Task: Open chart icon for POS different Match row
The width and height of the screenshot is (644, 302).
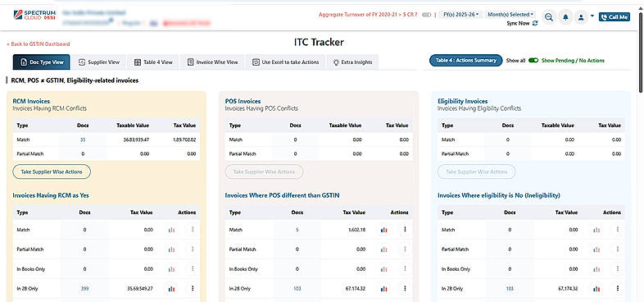Action: click(384, 230)
